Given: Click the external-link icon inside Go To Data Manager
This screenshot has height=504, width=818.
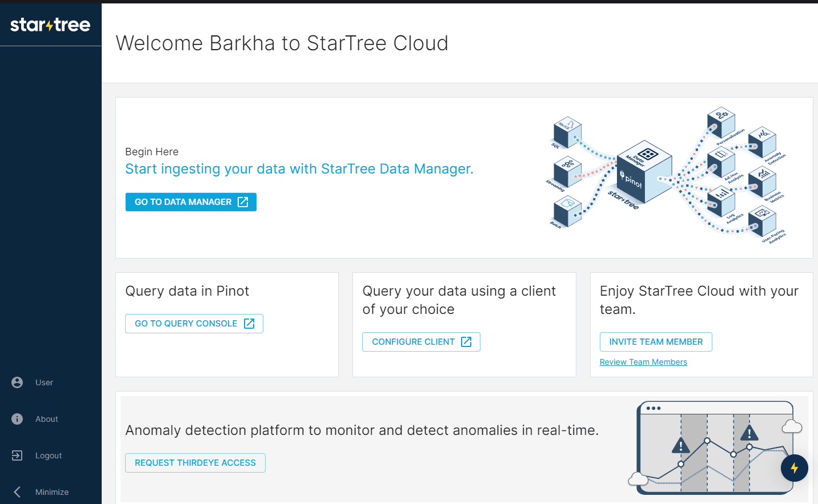Looking at the screenshot, I should pos(244,201).
